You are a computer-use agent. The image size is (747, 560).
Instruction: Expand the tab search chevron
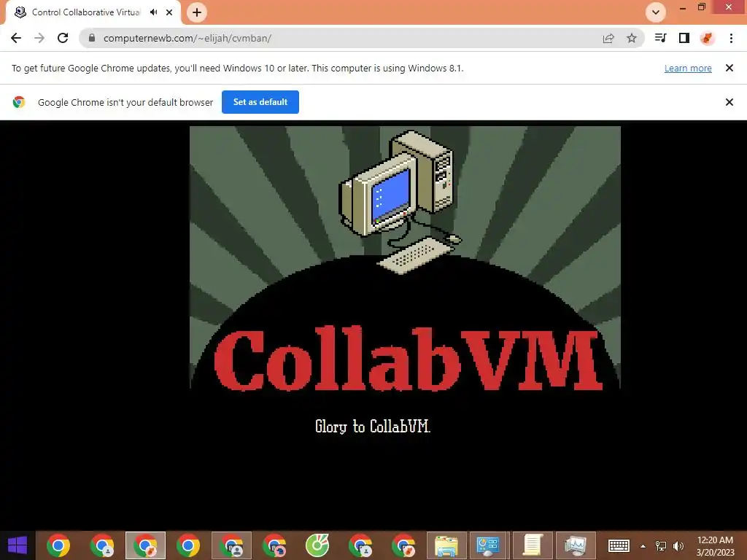click(x=656, y=12)
